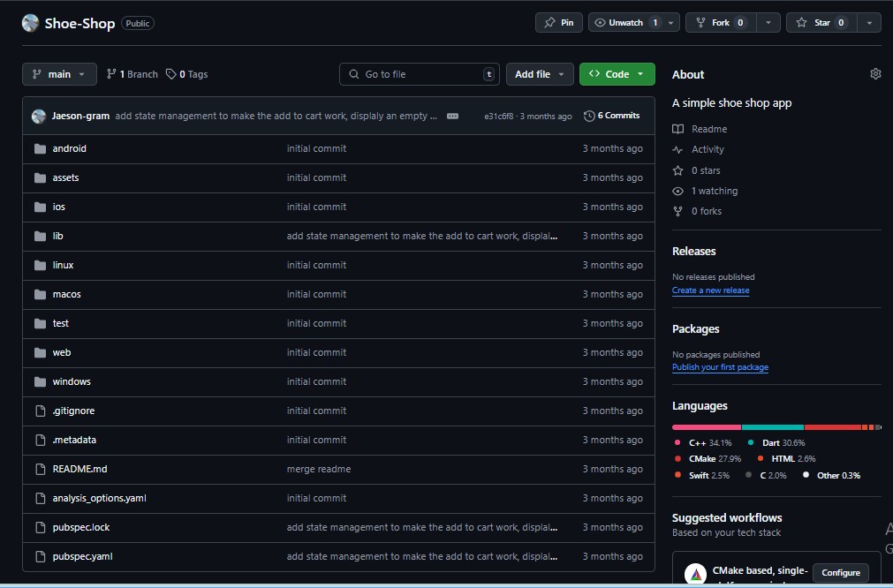Pin the Shoe-Shop repository
Screen dimensions: 893x588
coord(559,23)
